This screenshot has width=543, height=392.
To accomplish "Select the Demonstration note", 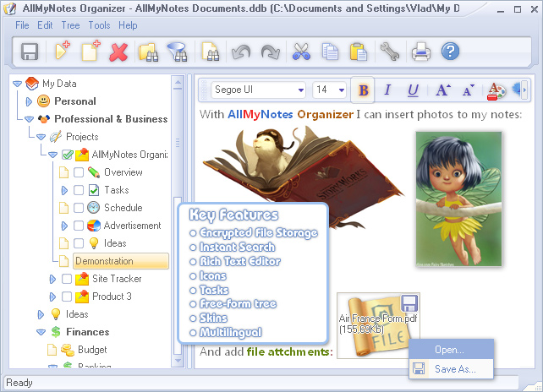I will pos(120,261).
